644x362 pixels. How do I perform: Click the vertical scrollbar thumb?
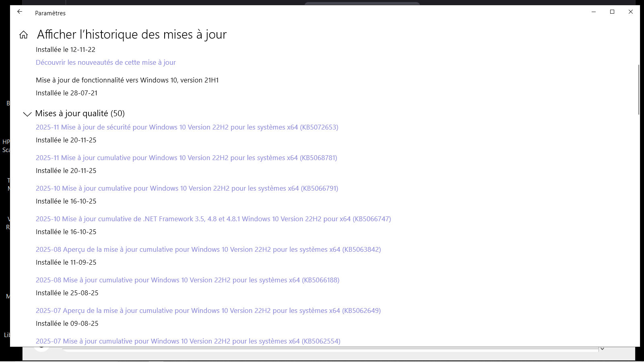pos(638,89)
